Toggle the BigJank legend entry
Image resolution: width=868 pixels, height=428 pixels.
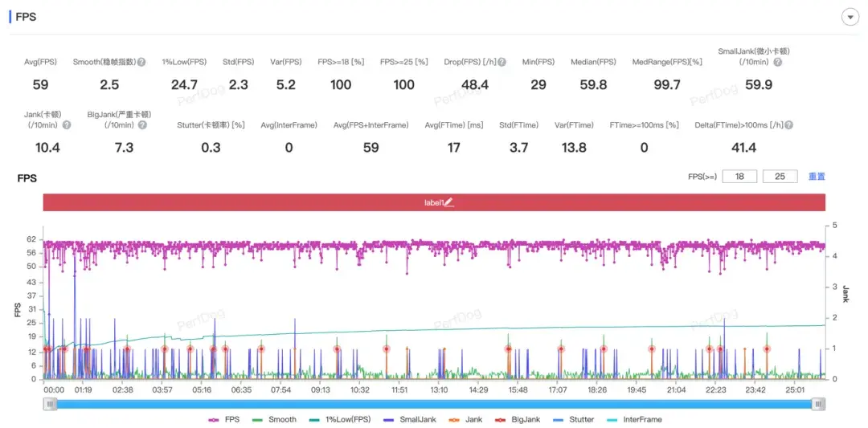point(519,419)
